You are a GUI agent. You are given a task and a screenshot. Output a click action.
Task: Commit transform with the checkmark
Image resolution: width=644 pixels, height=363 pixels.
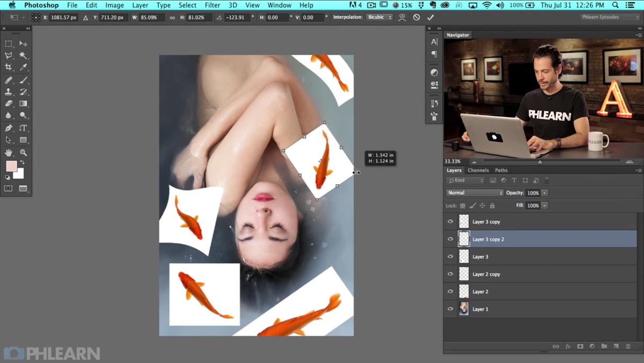pos(430,17)
